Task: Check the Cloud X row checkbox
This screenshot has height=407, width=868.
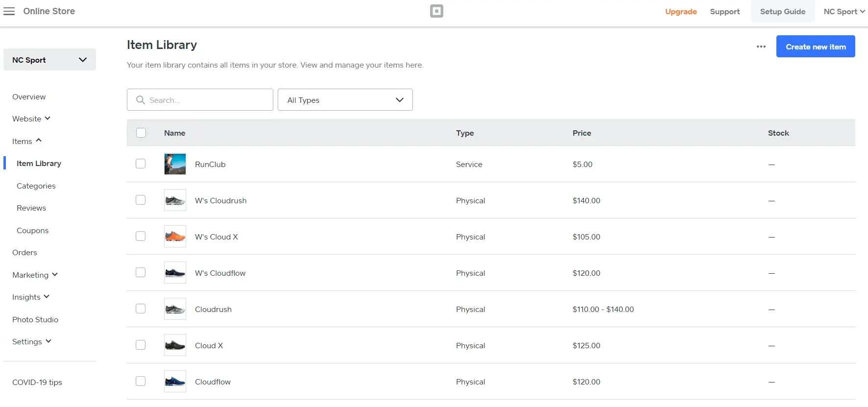Action: click(x=141, y=345)
